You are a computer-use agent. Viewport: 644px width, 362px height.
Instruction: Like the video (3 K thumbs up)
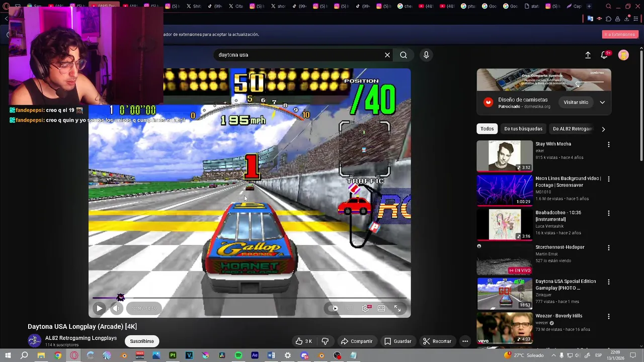[x=304, y=341]
